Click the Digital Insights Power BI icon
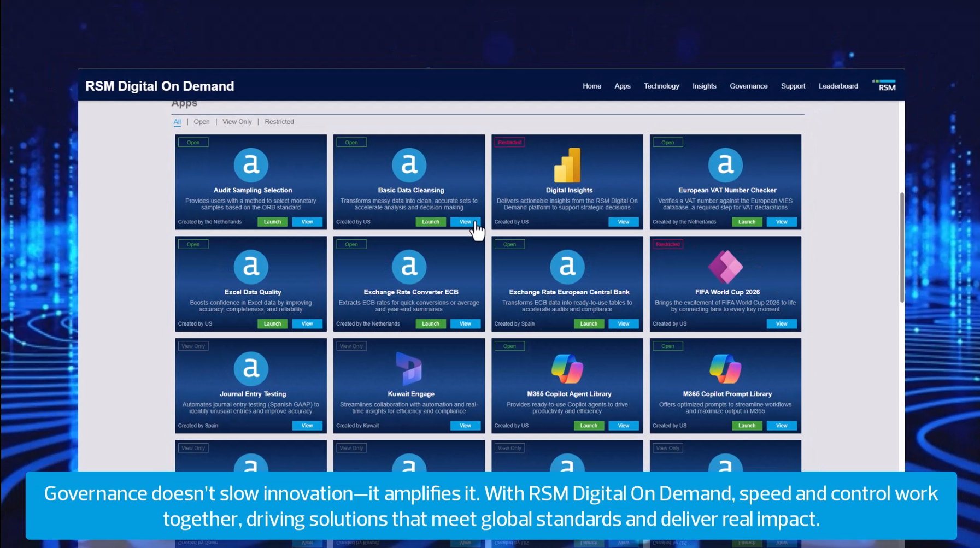This screenshot has width=980, height=548. click(x=567, y=165)
